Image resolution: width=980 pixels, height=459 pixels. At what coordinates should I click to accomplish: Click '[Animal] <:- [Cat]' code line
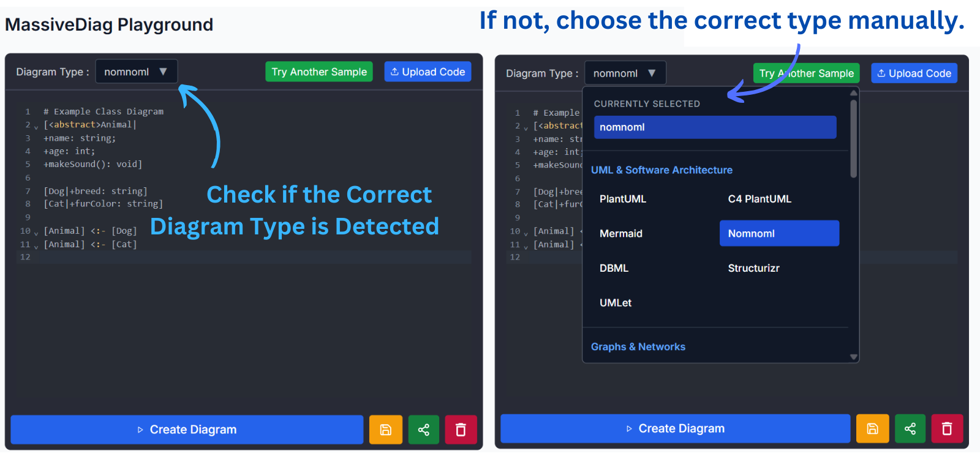[x=90, y=244]
